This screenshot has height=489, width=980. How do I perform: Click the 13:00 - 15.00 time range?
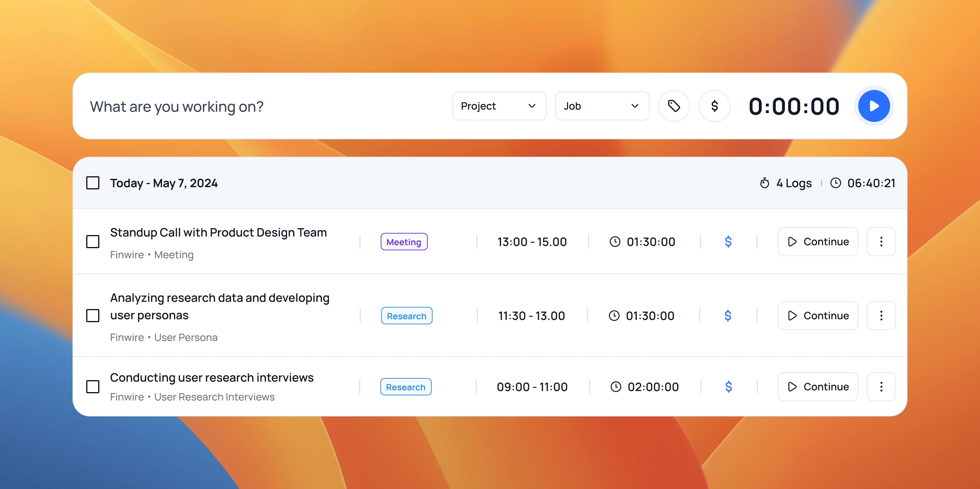coord(532,241)
